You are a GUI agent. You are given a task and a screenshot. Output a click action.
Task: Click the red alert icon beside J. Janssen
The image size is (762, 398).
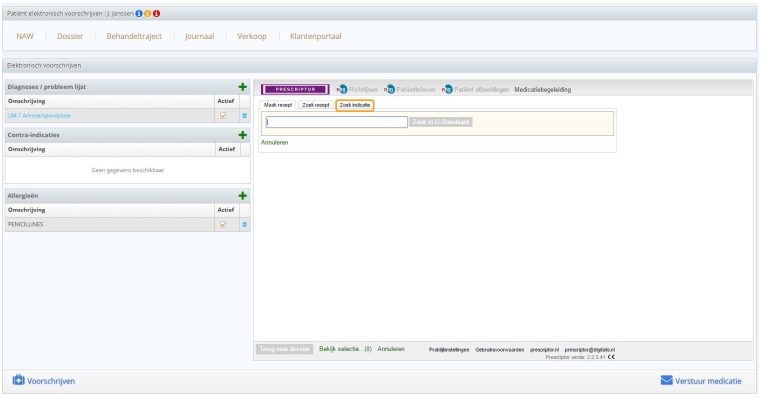coord(156,14)
